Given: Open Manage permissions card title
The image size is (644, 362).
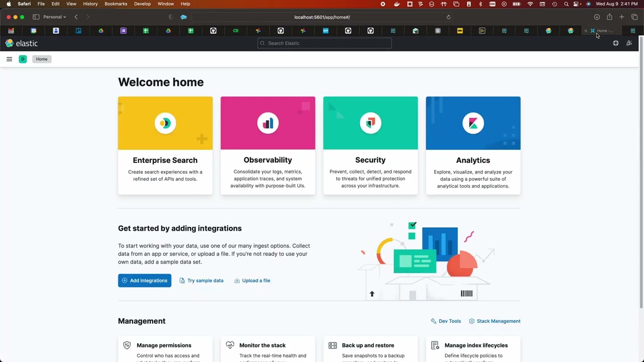Looking at the screenshot, I should coord(164,345).
